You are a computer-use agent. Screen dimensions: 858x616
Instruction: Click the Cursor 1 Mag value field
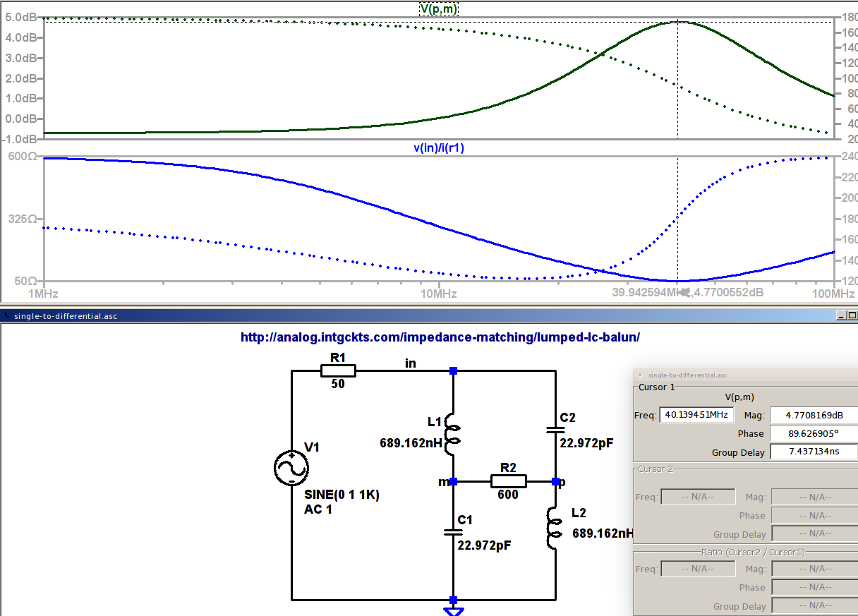pyautogui.click(x=813, y=416)
